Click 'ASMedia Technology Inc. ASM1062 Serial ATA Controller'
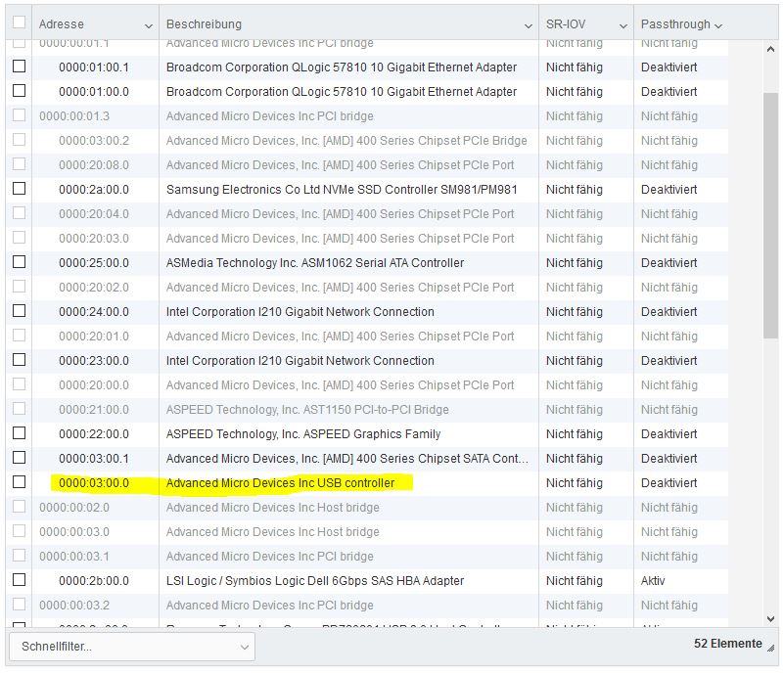This screenshot has height=674, width=784. pos(315,263)
